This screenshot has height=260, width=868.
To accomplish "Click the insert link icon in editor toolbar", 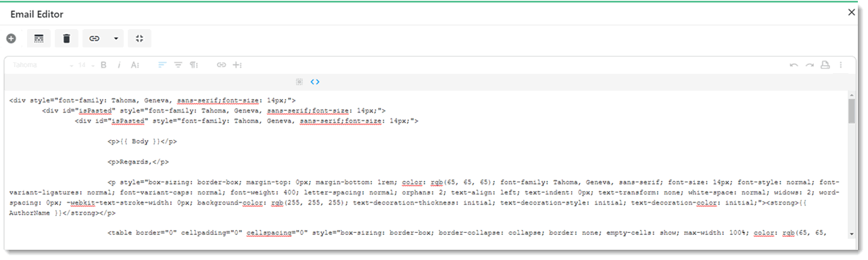I will 221,65.
